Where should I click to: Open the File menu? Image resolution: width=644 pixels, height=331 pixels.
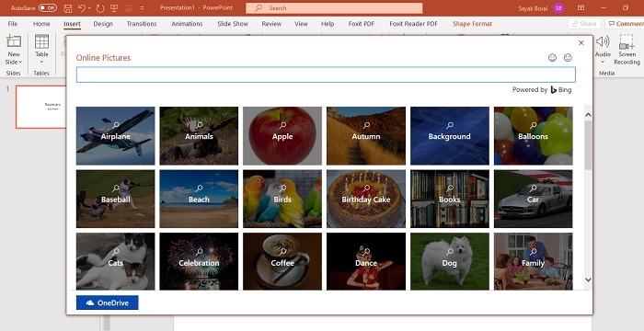13,24
